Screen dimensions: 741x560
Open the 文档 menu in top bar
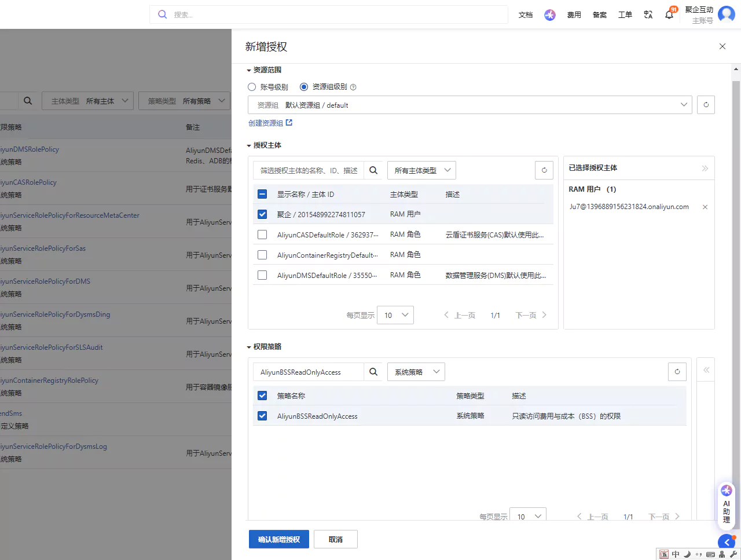(526, 15)
